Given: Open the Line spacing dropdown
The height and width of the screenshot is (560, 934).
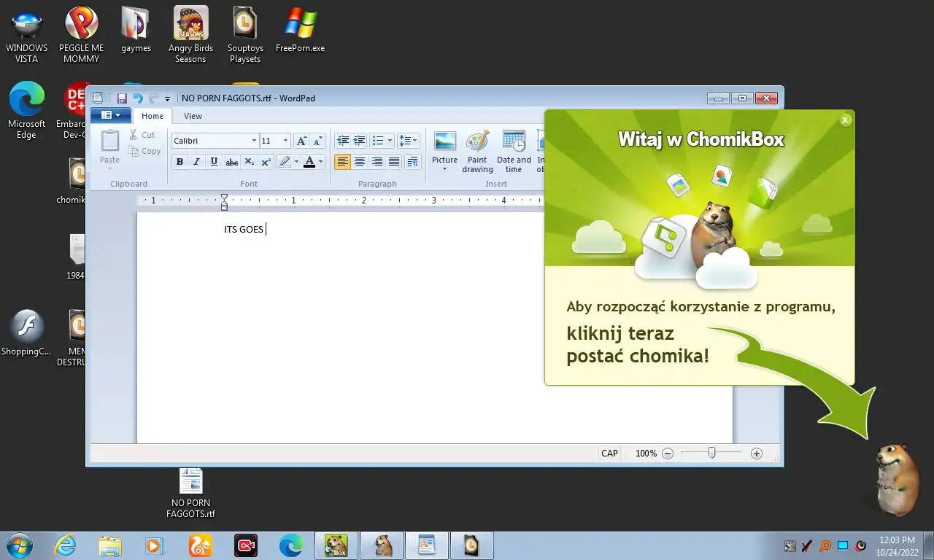Looking at the screenshot, I should pos(408,141).
